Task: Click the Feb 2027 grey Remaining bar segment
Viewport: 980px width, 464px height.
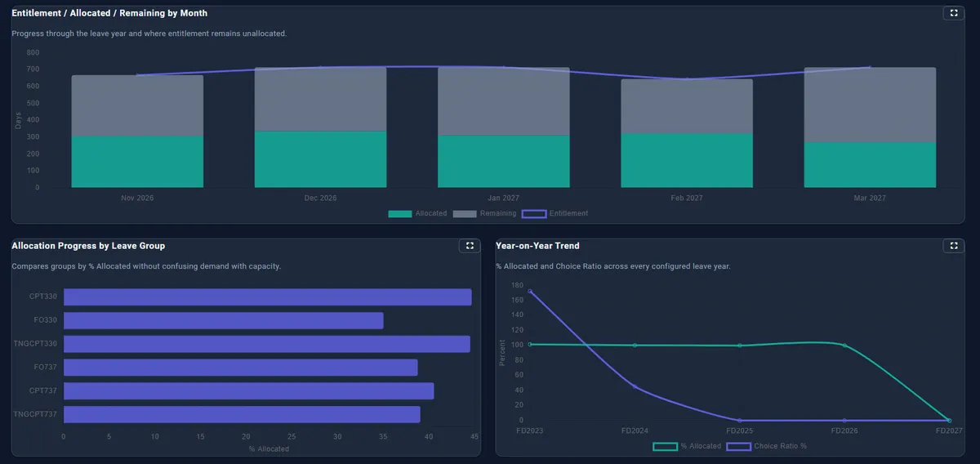Action: tap(687, 106)
